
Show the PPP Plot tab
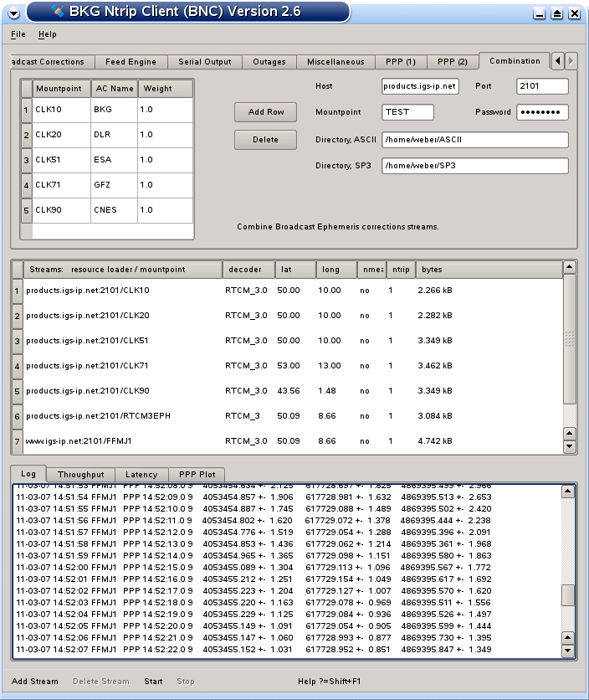(x=197, y=475)
